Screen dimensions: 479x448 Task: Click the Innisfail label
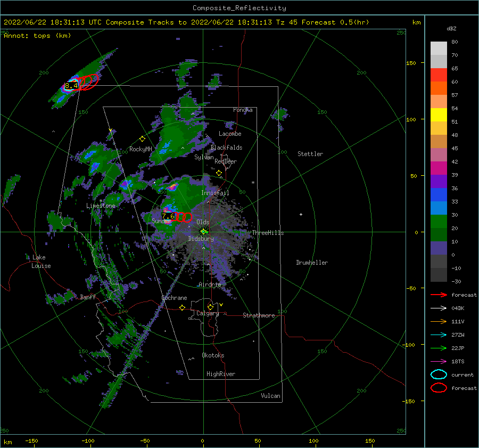pos(215,193)
